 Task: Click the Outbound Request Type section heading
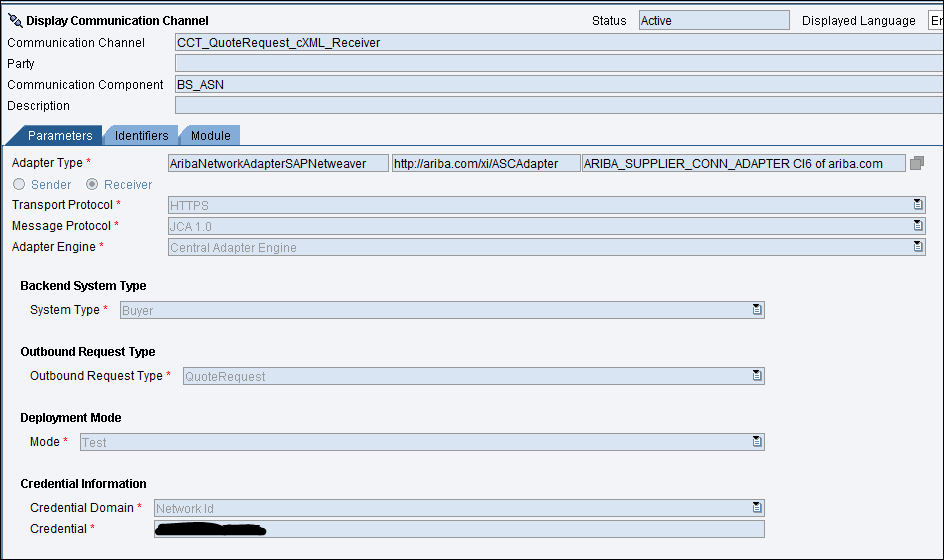pos(88,352)
